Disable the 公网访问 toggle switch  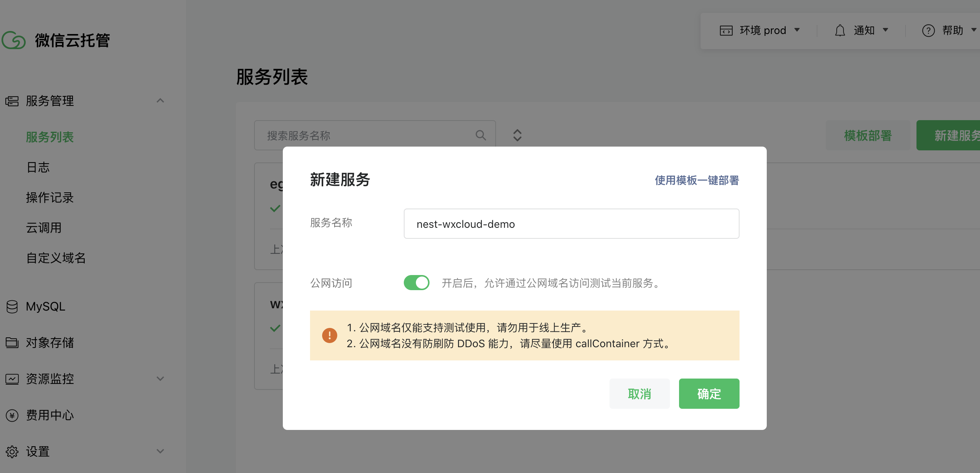[417, 283]
